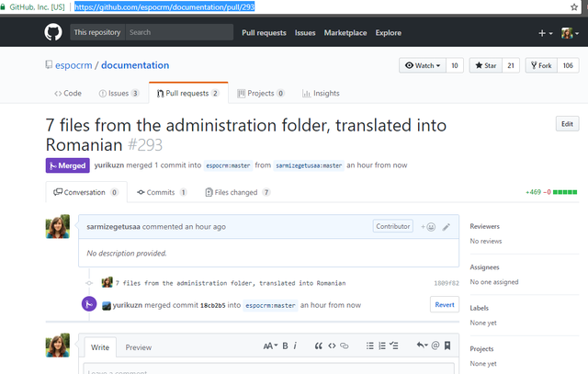Switch to the Files changed tab
588x374 pixels.
click(x=238, y=192)
